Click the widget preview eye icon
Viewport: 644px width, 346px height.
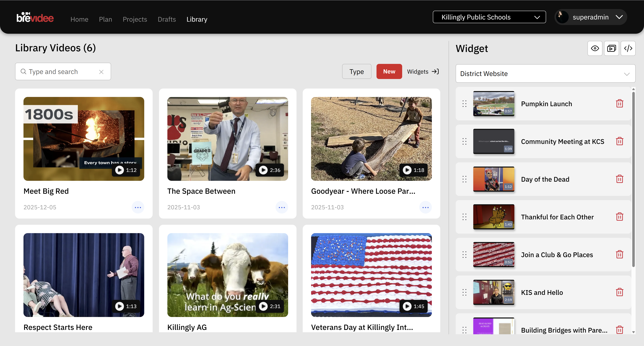595,48
